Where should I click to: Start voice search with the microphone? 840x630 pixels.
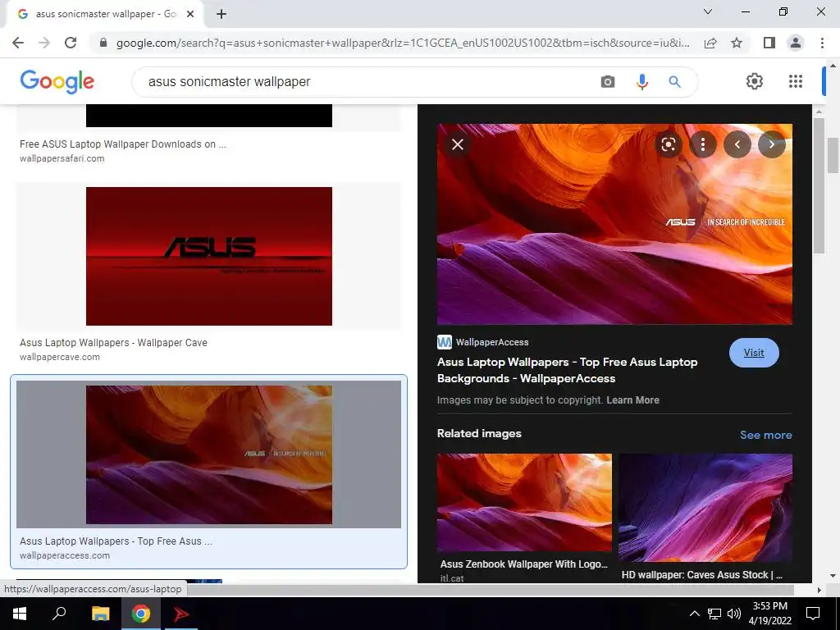(x=641, y=82)
